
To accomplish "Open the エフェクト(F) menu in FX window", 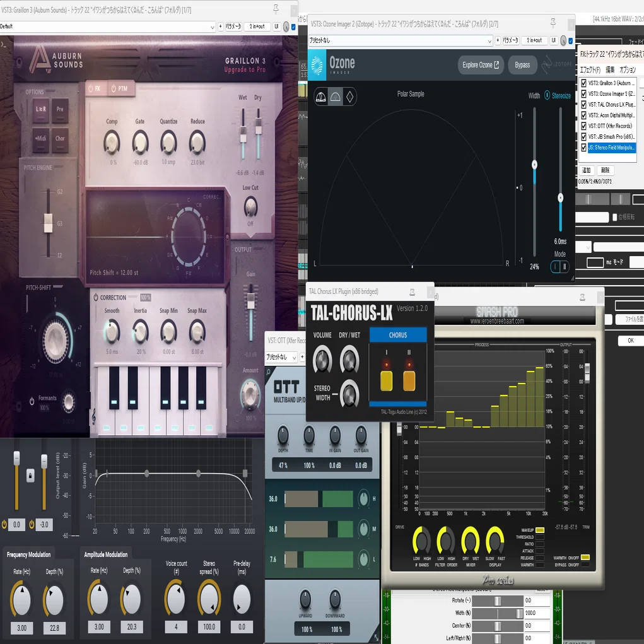I will coord(590,70).
